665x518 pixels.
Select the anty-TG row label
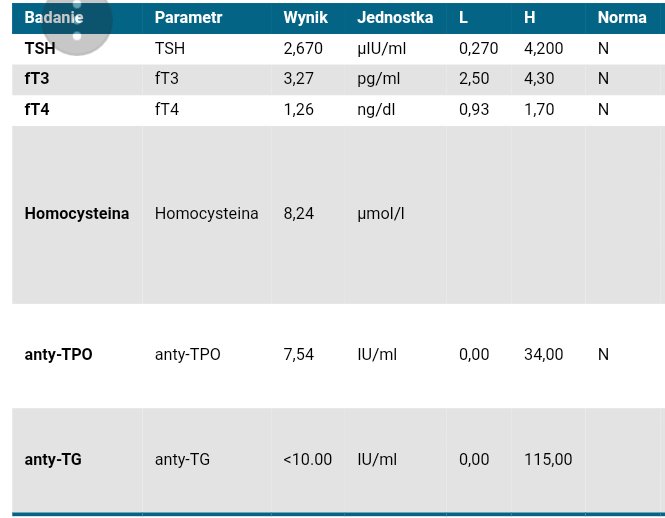[x=53, y=460]
